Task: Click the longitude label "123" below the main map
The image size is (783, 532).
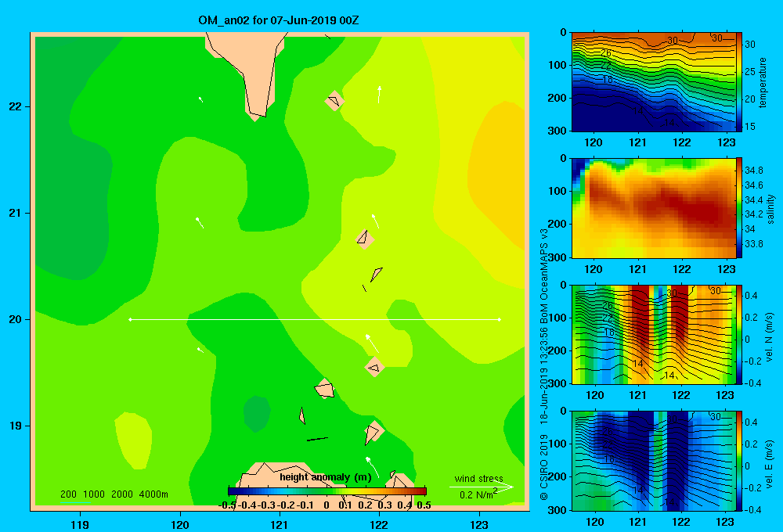Action: click(x=479, y=524)
